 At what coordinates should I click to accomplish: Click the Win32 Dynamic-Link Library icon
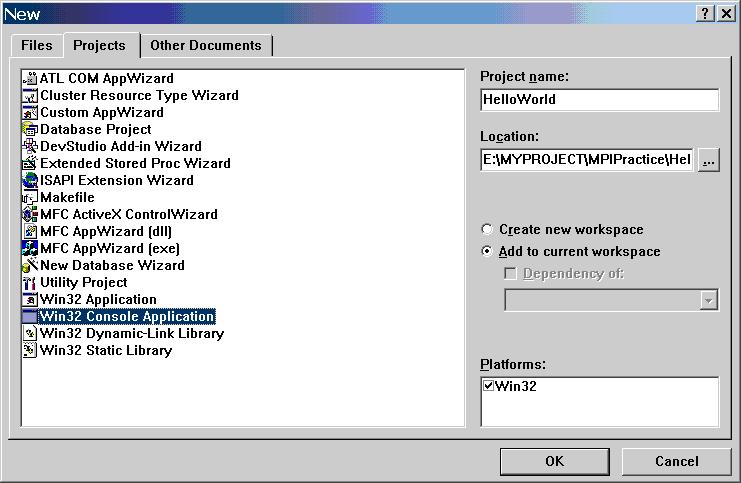(30, 334)
